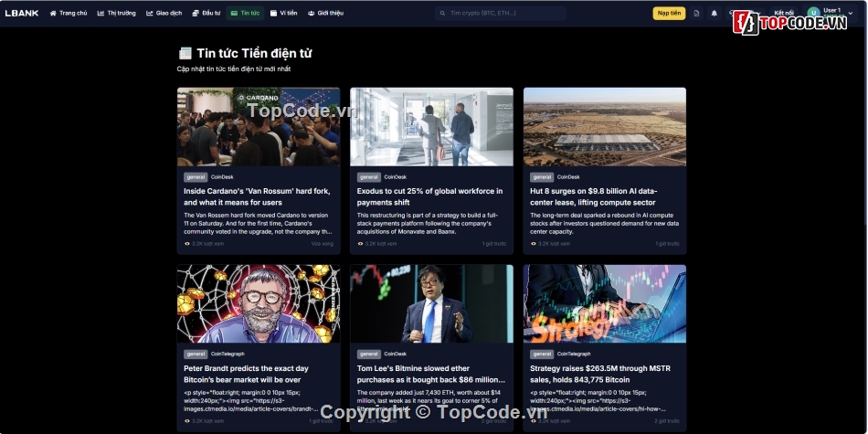Screen dimensions: 868x434
Task: Open the Exodus office hallway thumbnail
Action: coord(432,127)
